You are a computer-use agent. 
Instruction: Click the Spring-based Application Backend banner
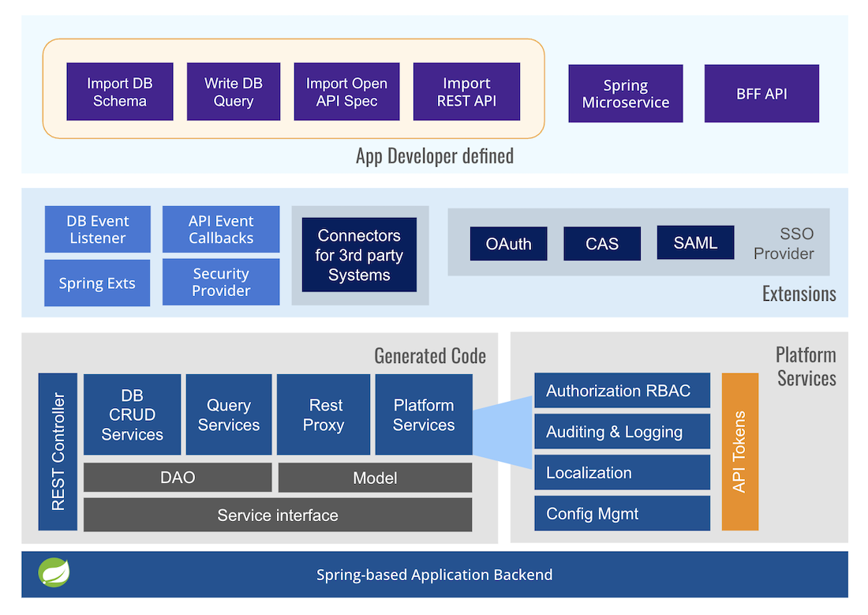(x=435, y=575)
